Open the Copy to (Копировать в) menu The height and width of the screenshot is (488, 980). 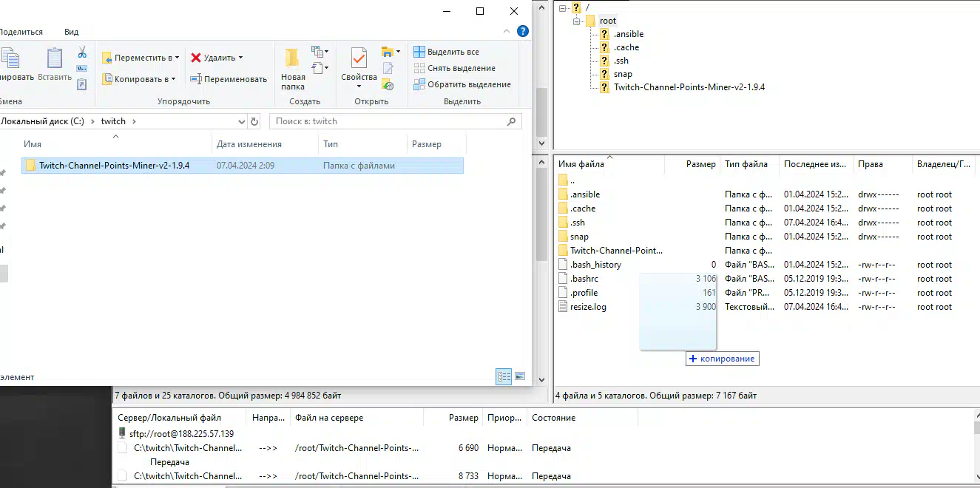point(139,79)
